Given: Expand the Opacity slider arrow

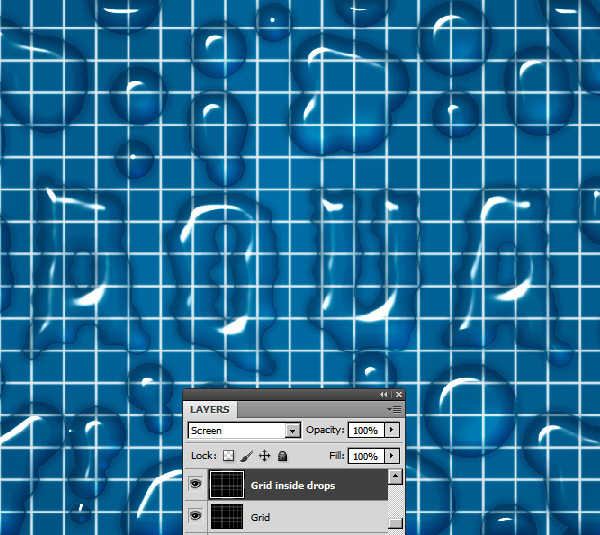Looking at the screenshot, I should 391,430.
